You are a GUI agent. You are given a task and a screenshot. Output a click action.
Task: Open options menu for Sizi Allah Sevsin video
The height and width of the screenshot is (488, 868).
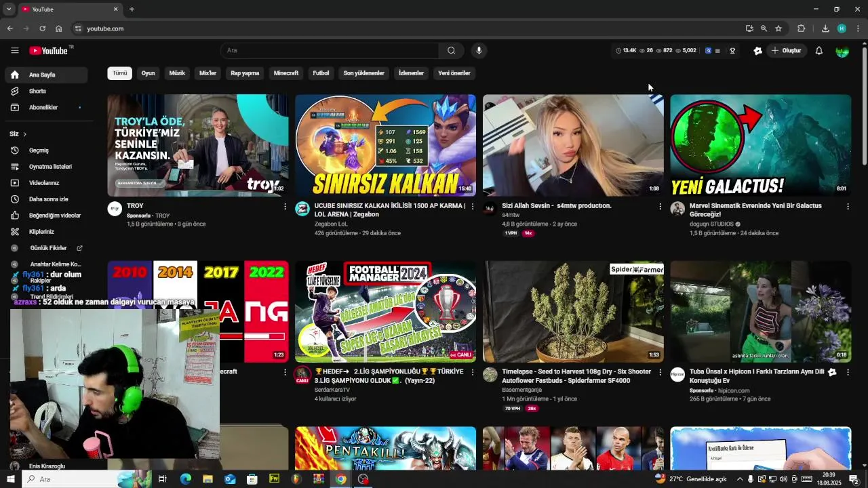click(x=660, y=207)
